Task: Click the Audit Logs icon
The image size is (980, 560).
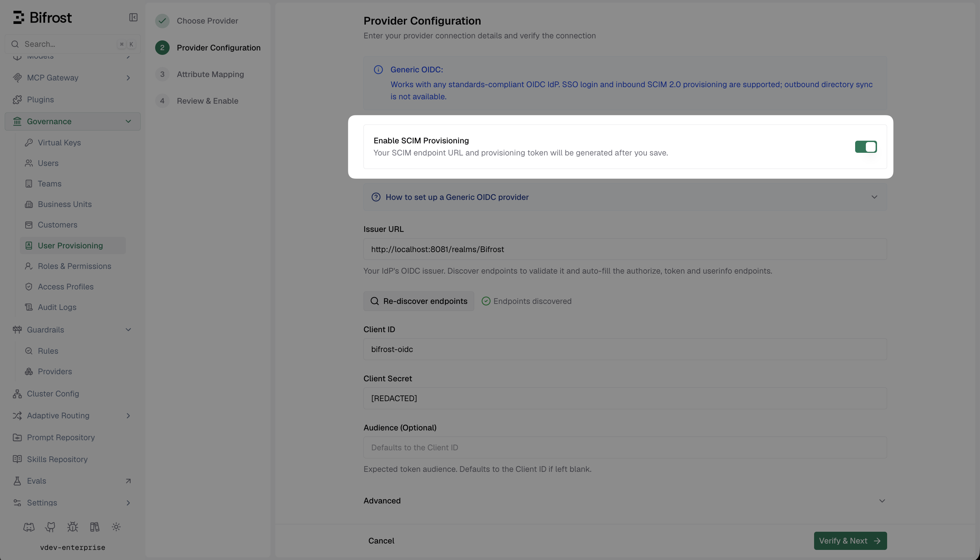Action: pos(29,307)
